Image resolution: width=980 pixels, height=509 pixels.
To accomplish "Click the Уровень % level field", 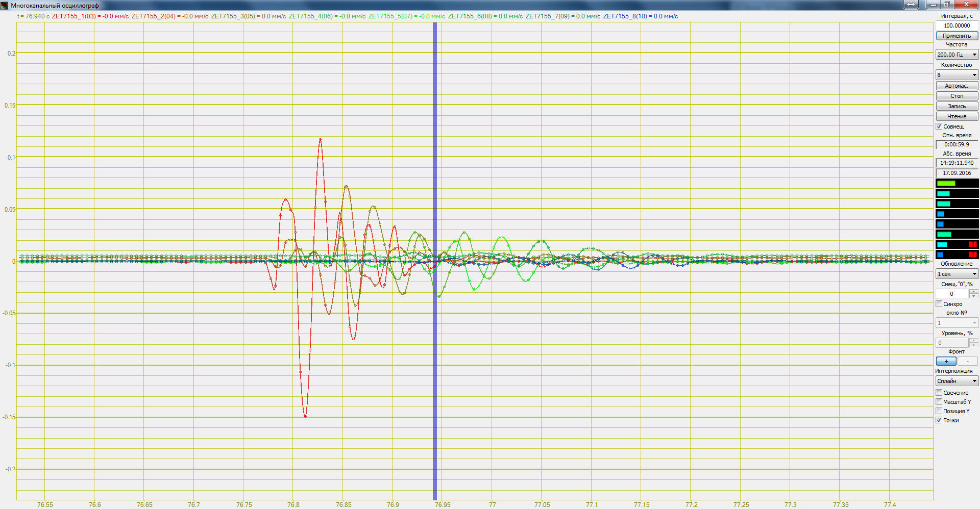I will pos(952,343).
